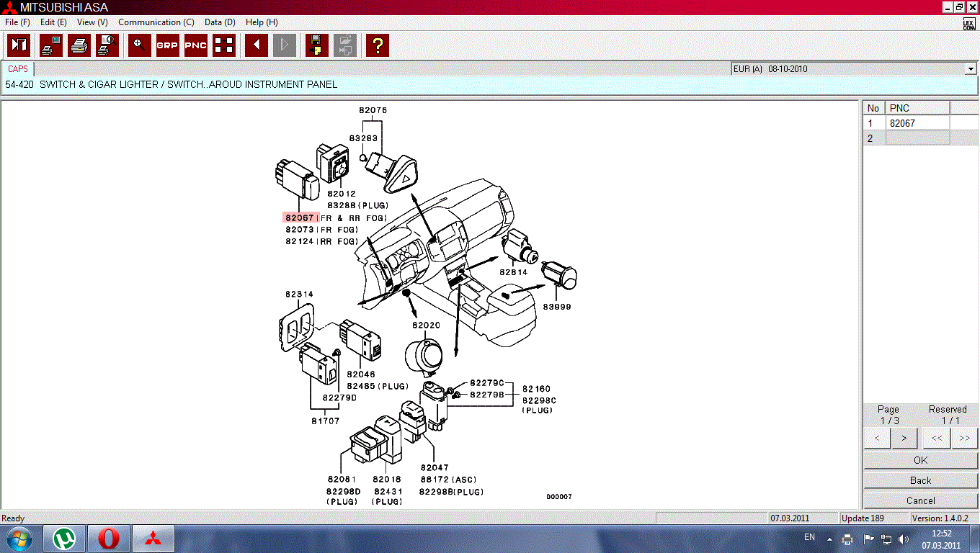Go to next page with > button
The width and height of the screenshot is (980, 553).
pos(904,437)
